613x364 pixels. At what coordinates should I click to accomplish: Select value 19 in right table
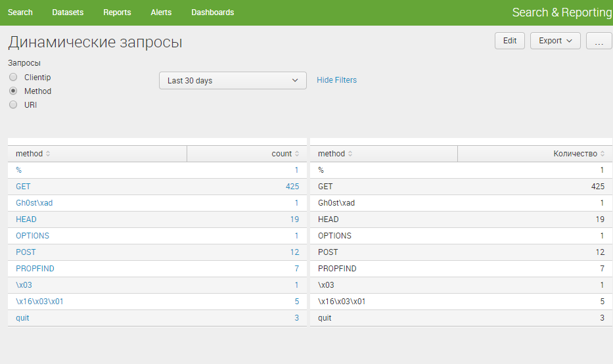[600, 219]
